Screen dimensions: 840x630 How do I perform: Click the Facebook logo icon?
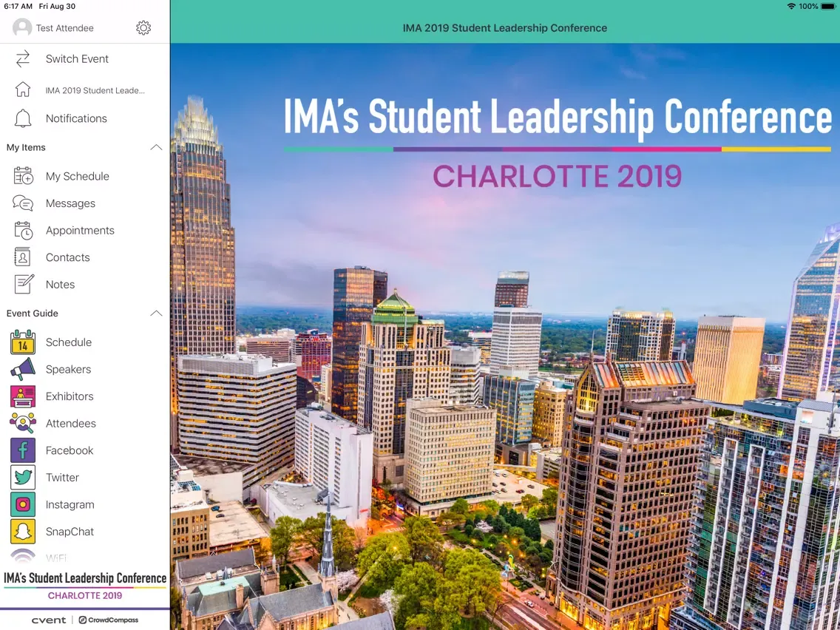(x=23, y=450)
